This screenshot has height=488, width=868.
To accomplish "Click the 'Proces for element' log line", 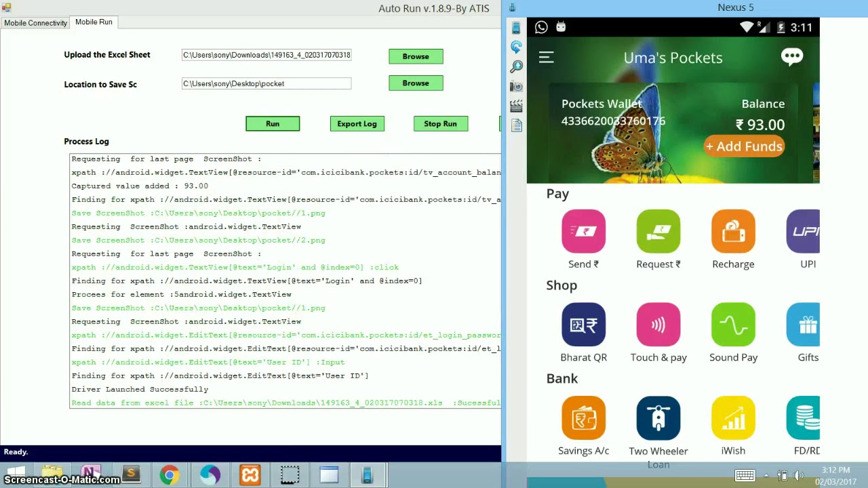I will pos(181,294).
